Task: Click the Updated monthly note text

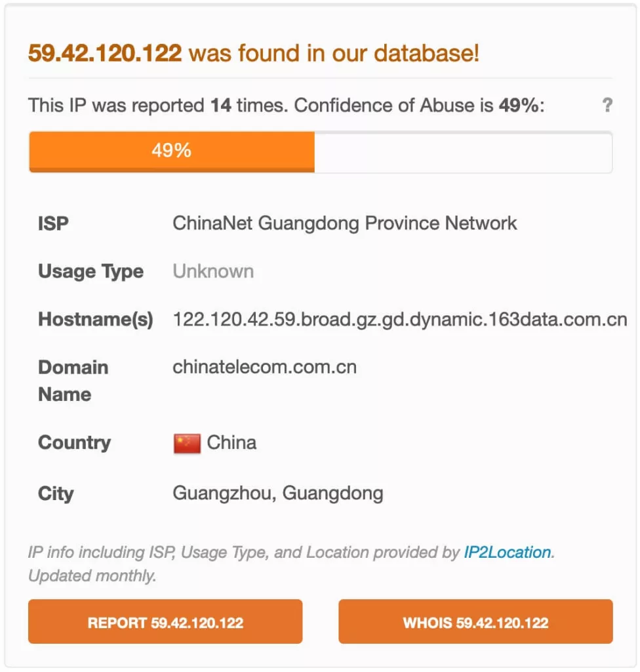Action: point(92,576)
